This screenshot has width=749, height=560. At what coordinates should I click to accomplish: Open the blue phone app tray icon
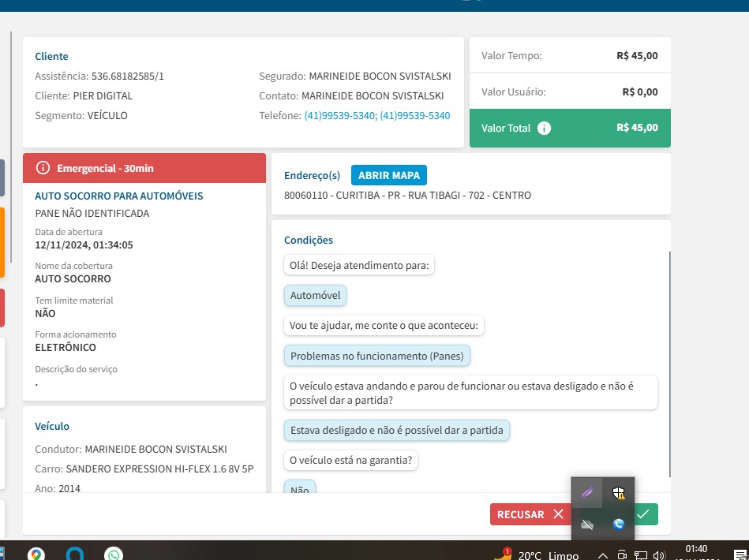coord(619,525)
